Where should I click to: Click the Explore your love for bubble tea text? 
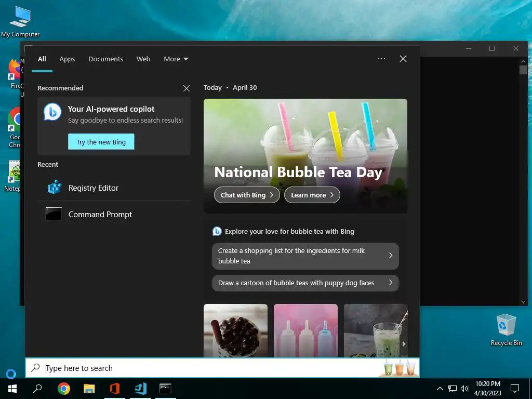pos(289,231)
